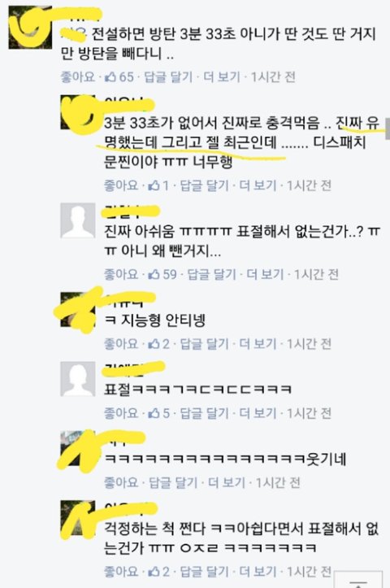Tap the scroll-to-top arrow button

[358, 580]
